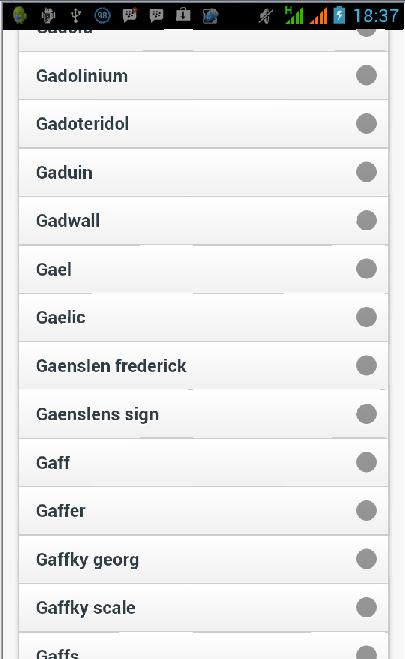The height and width of the screenshot is (659, 405).
Task: Open the briefcase notification icon
Action: click(x=183, y=16)
